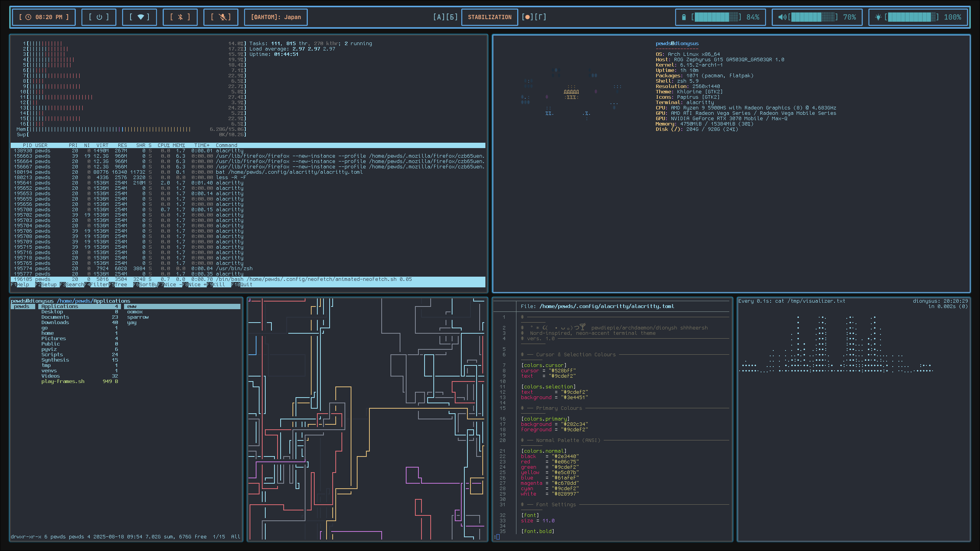
Task: Select the eww entry in ranger preview
Action: click(x=182, y=306)
